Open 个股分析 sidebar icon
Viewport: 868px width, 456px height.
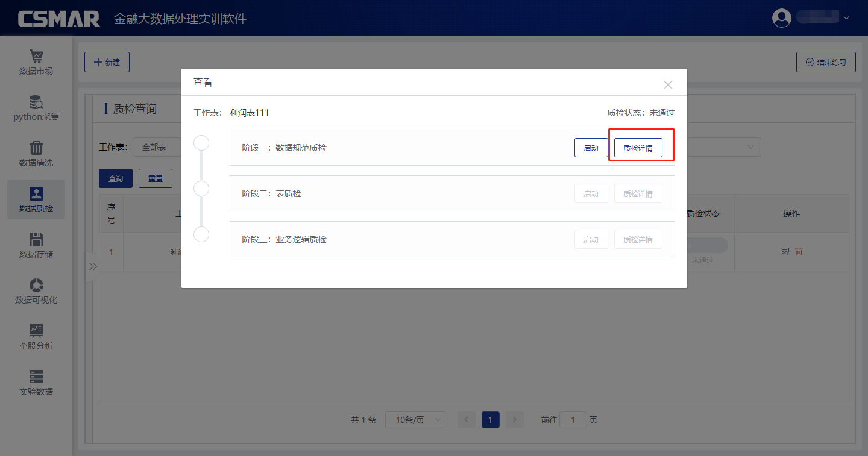click(36, 331)
